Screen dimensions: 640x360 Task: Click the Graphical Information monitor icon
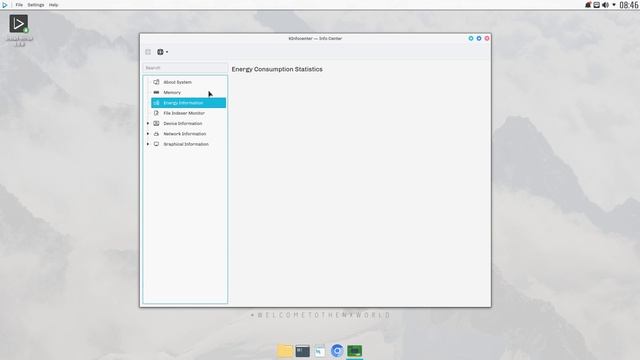point(156,144)
